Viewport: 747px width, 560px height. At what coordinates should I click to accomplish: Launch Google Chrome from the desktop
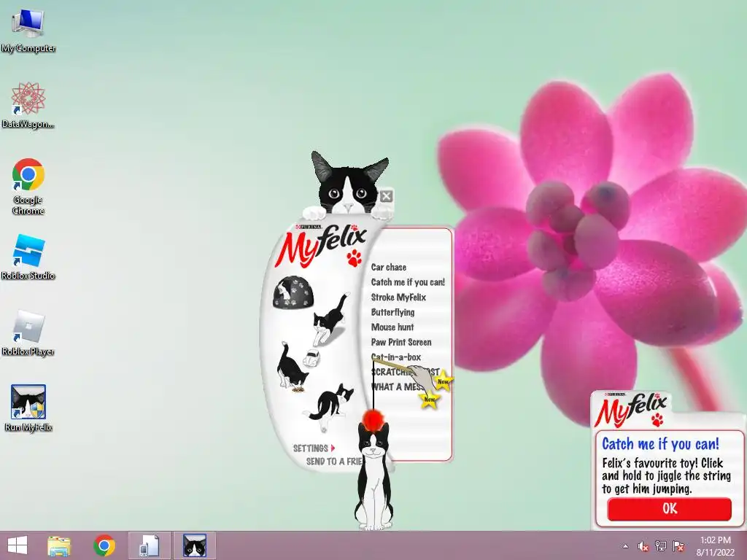pyautogui.click(x=28, y=186)
